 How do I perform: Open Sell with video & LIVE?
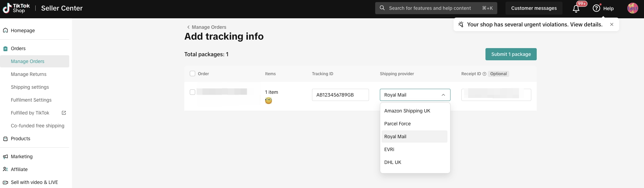point(34,182)
